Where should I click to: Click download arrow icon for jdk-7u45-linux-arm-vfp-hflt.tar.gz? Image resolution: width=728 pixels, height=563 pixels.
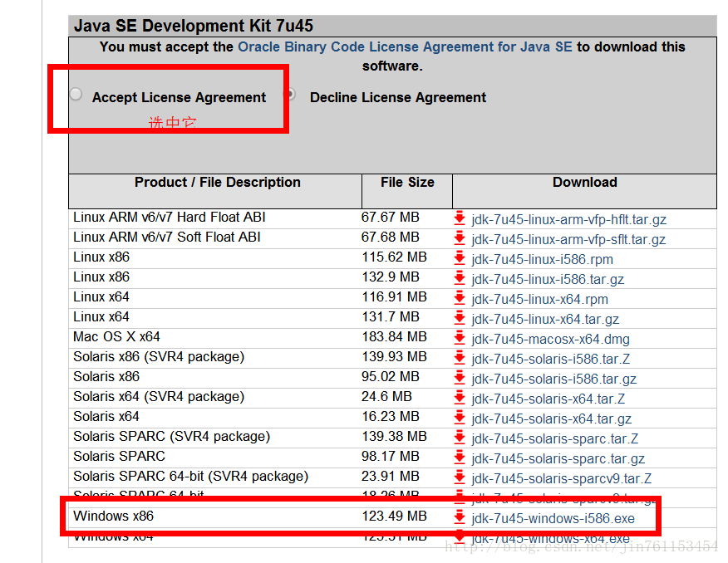tap(460, 218)
